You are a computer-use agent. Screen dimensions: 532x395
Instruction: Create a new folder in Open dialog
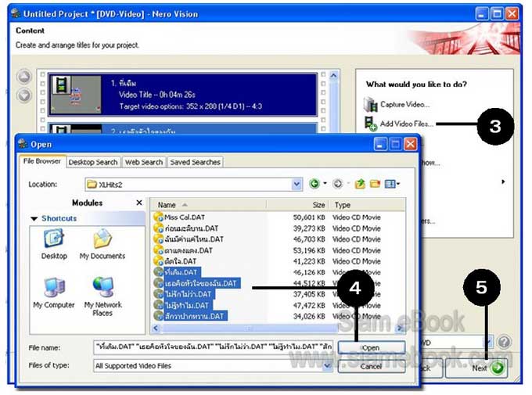point(375,184)
